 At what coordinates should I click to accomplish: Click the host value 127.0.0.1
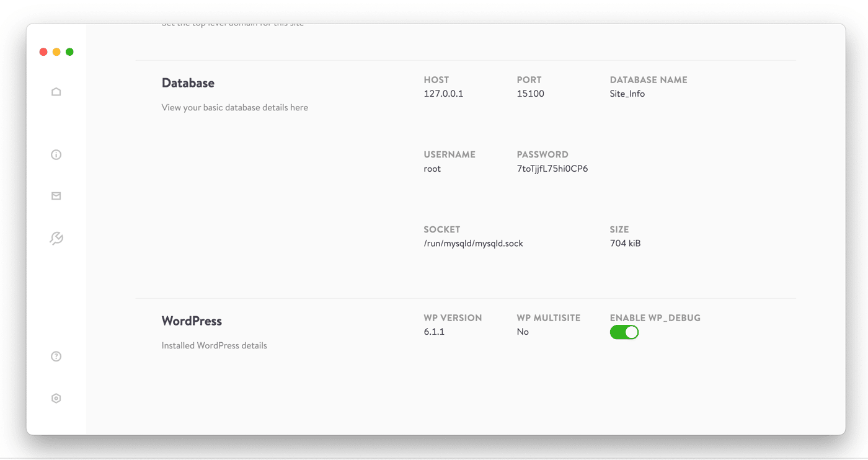(443, 94)
